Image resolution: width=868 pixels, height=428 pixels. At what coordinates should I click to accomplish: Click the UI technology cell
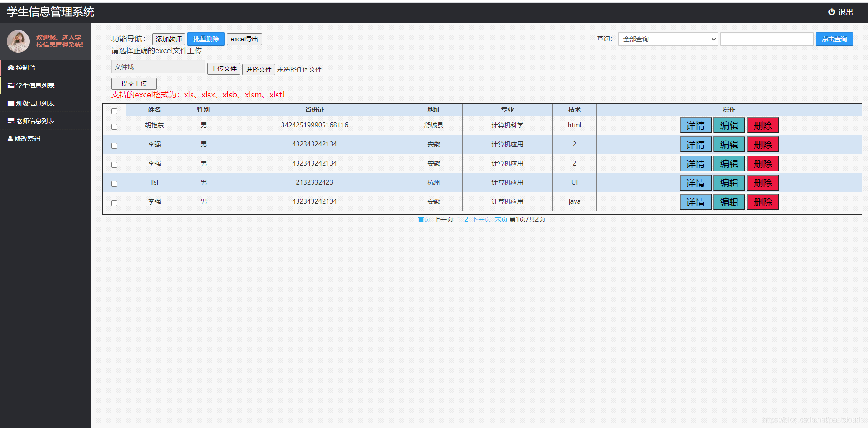coord(575,182)
